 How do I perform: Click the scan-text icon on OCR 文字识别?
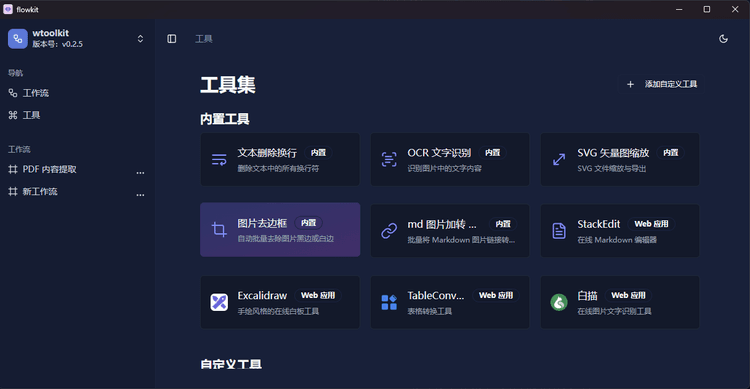tap(389, 159)
